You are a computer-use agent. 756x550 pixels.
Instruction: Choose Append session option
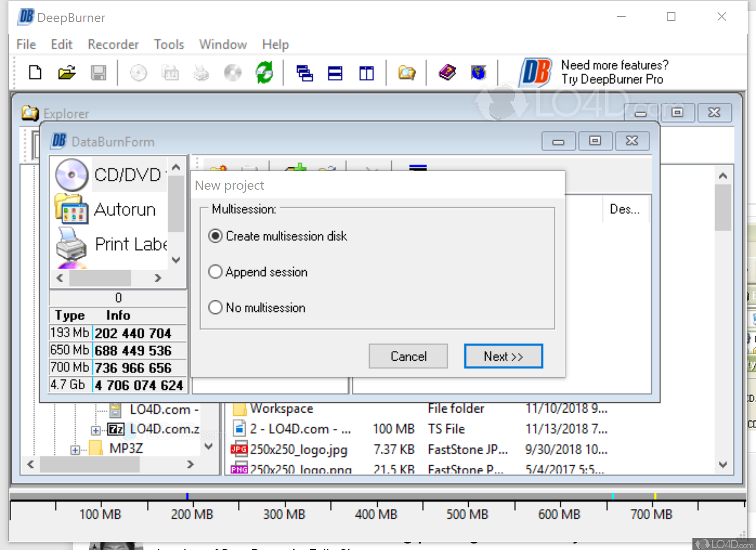tap(215, 272)
